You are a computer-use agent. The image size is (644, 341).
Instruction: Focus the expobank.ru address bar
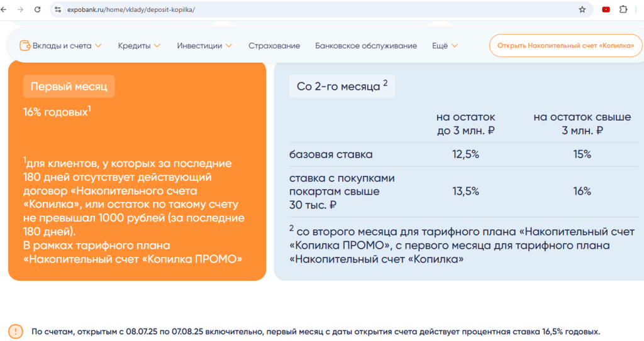[x=320, y=9]
